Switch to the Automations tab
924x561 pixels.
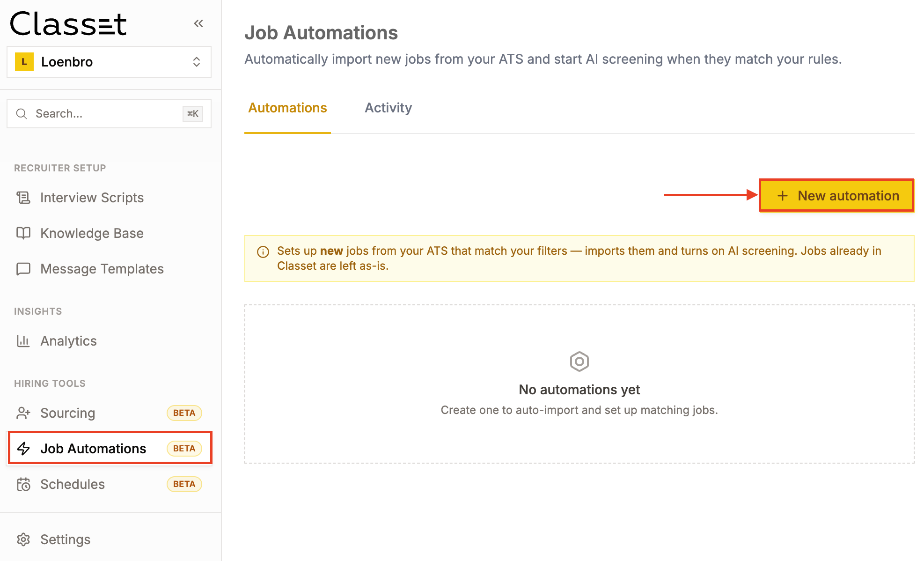point(287,108)
